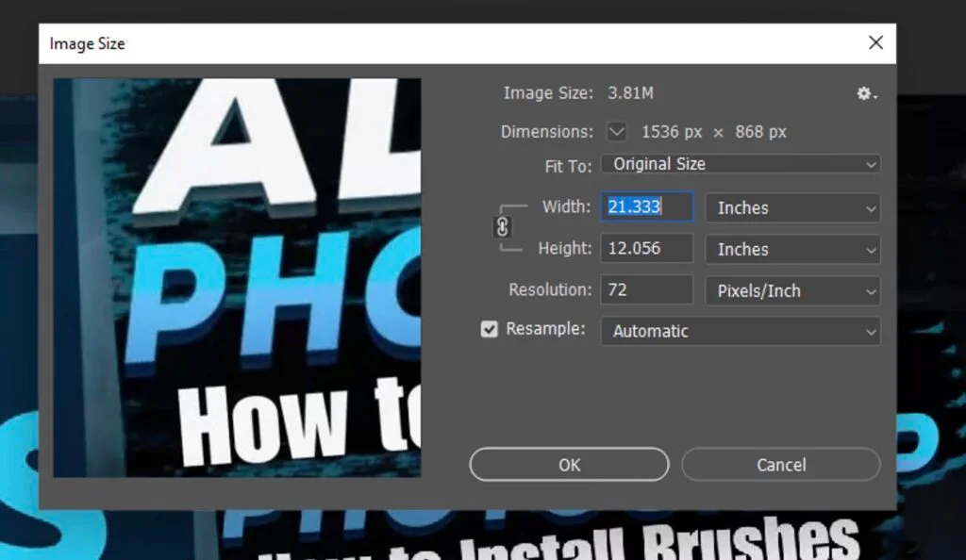The height and width of the screenshot is (560, 966).
Task: Cancel the Image Size dialog
Action: (781, 464)
